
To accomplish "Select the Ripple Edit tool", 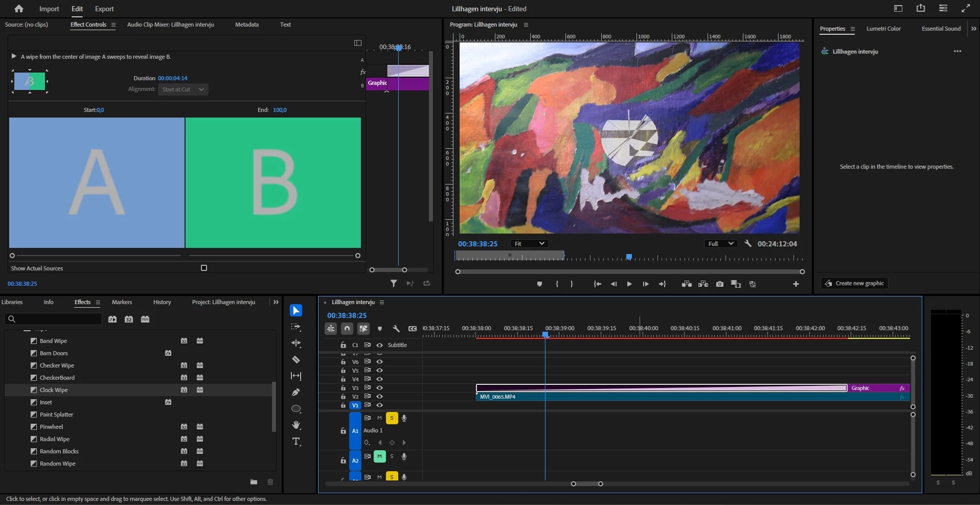I will tap(296, 343).
